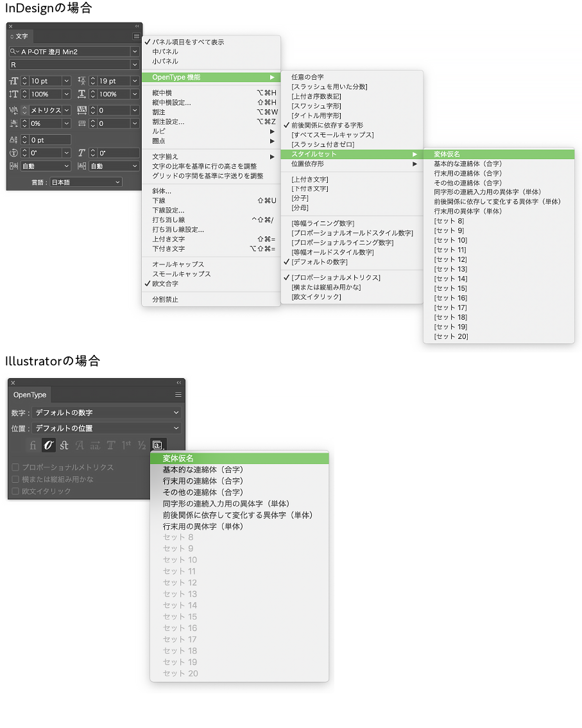The height and width of the screenshot is (728, 582).
Task: Toggle titling alternates T icon
Action: [111, 446]
